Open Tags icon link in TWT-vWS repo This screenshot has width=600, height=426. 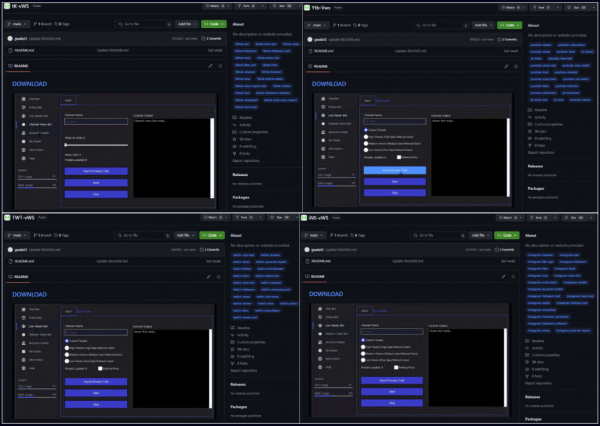[61, 233]
